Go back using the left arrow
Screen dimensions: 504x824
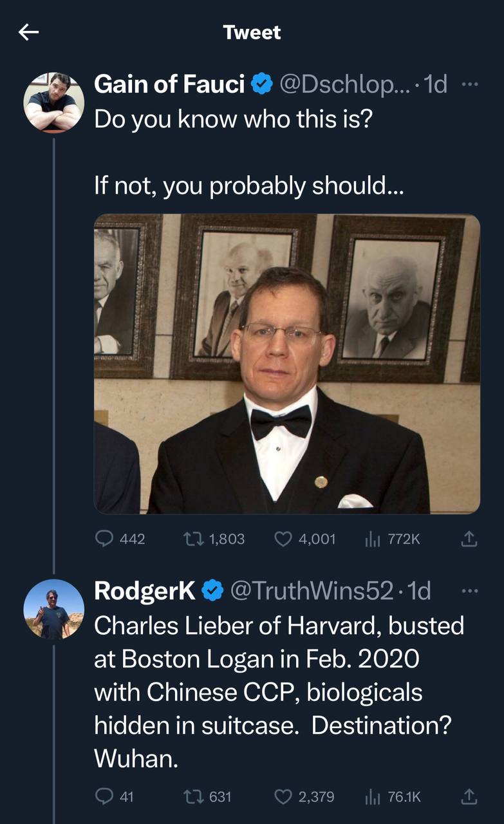pos(29,32)
